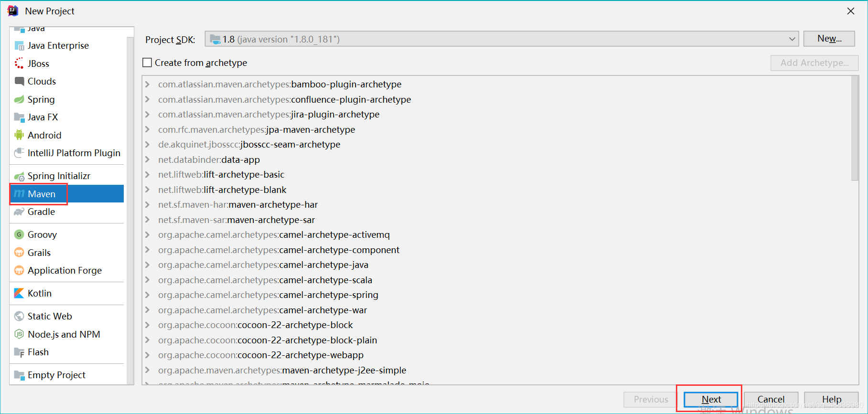Click the Java Enterprise icon
Screen dimensions: 868x414
[x=19, y=46]
